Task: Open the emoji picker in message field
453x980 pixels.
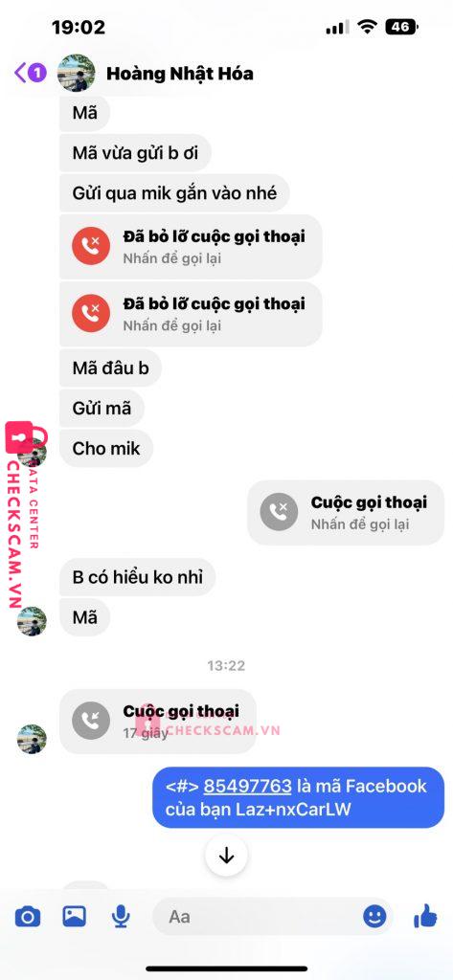Action: [x=374, y=916]
